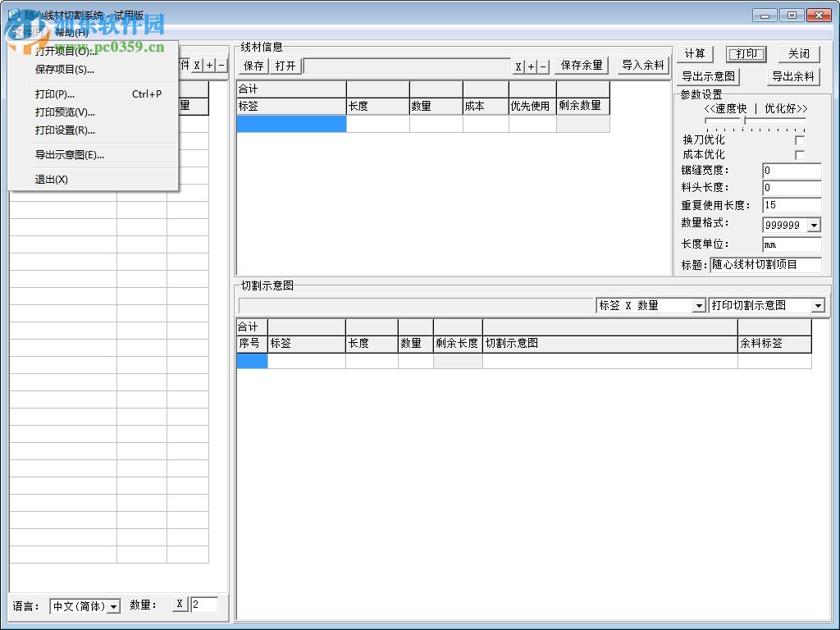
Task: Click the 重复使用长度 field showing 15
Action: click(x=792, y=205)
